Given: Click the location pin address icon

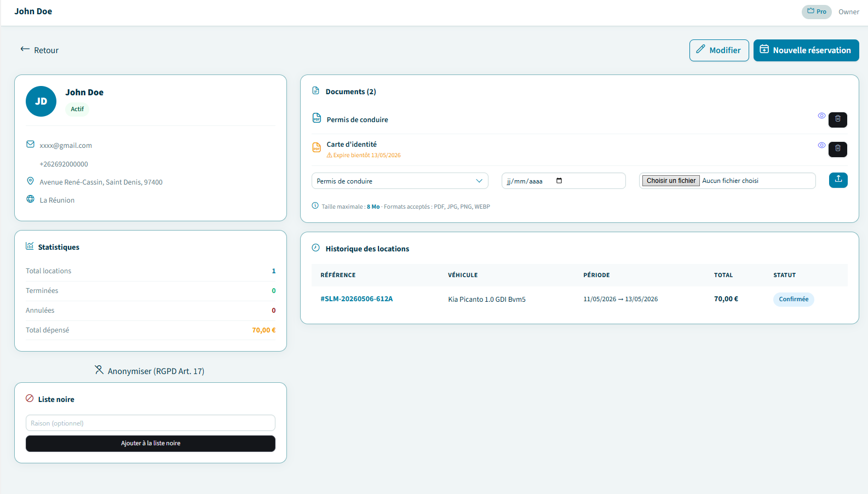Looking at the screenshot, I should tap(30, 181).
